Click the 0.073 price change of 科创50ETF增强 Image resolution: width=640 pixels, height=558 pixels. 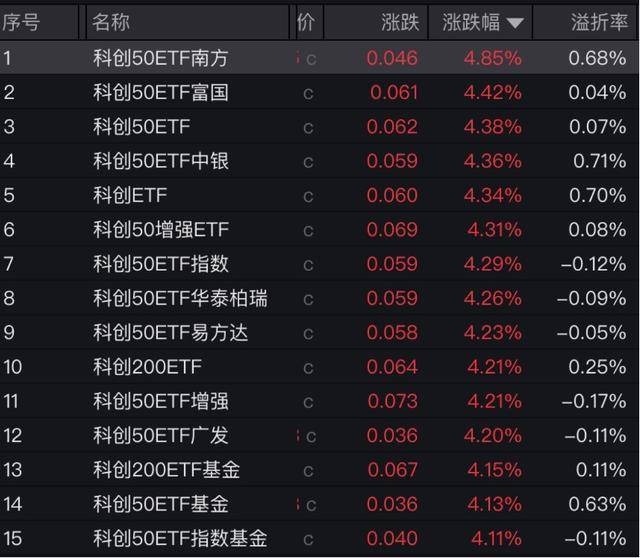(393, 401)
